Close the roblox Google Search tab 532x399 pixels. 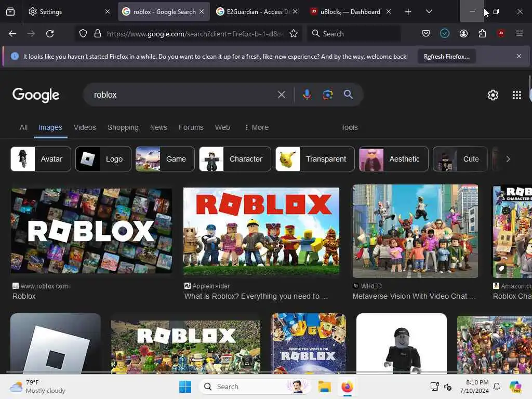202,12
